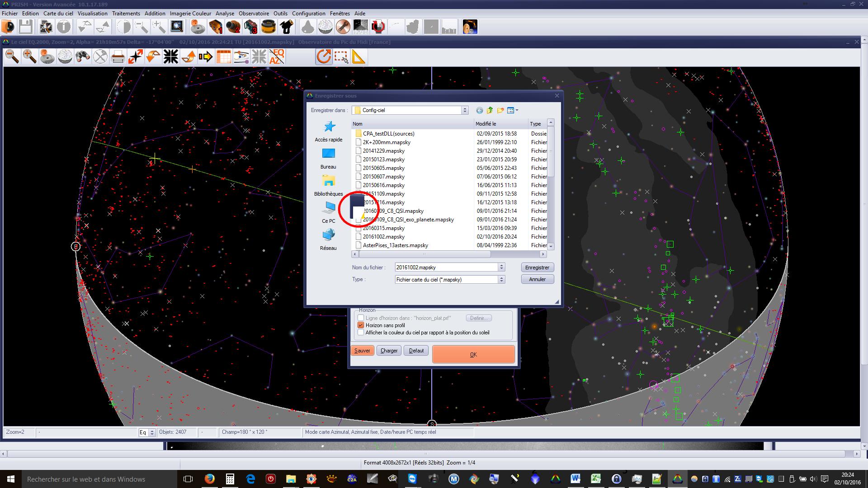
Task: Click the zoom out magnifier in sky toolbar
Action: [12, 57]
